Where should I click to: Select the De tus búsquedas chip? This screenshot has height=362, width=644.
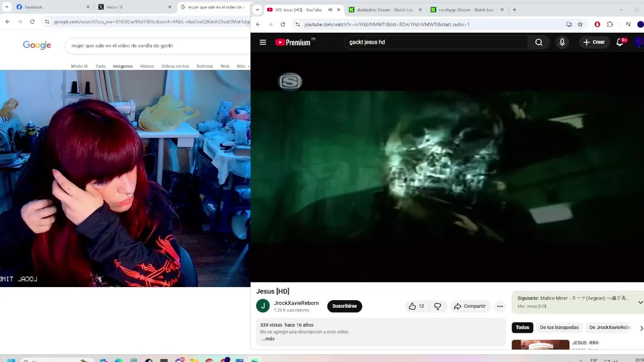[x=559, y=327]
